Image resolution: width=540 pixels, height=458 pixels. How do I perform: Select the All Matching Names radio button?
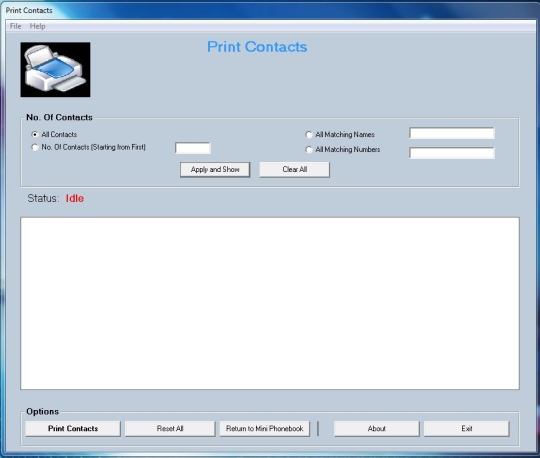309,135
